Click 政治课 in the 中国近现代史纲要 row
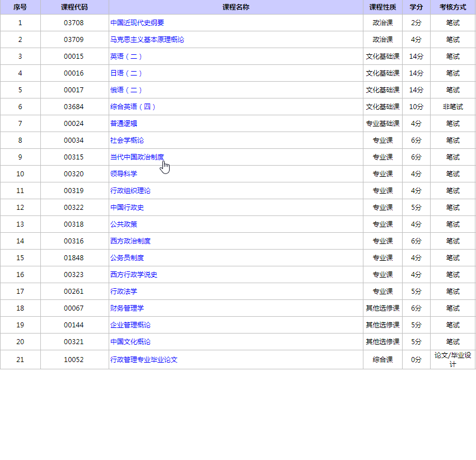Screen dimensions: 476x460 pyautogui.click(x=382, y=23)
